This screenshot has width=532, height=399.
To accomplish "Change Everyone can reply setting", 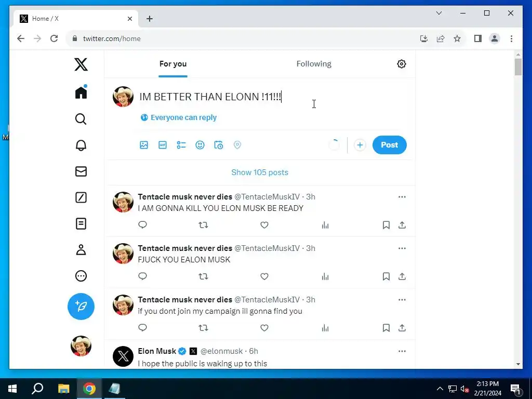I will [x=179, y=117].
